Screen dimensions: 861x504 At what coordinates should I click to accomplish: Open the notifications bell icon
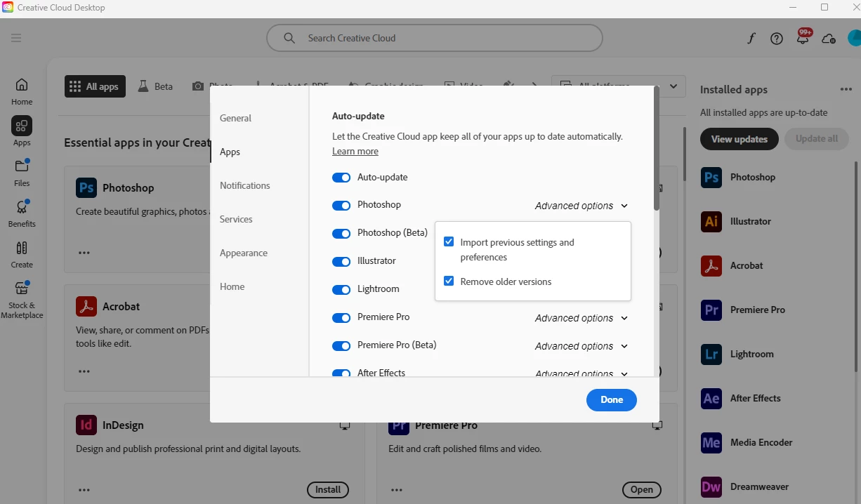pyautogui.click(x=803, y=38)
